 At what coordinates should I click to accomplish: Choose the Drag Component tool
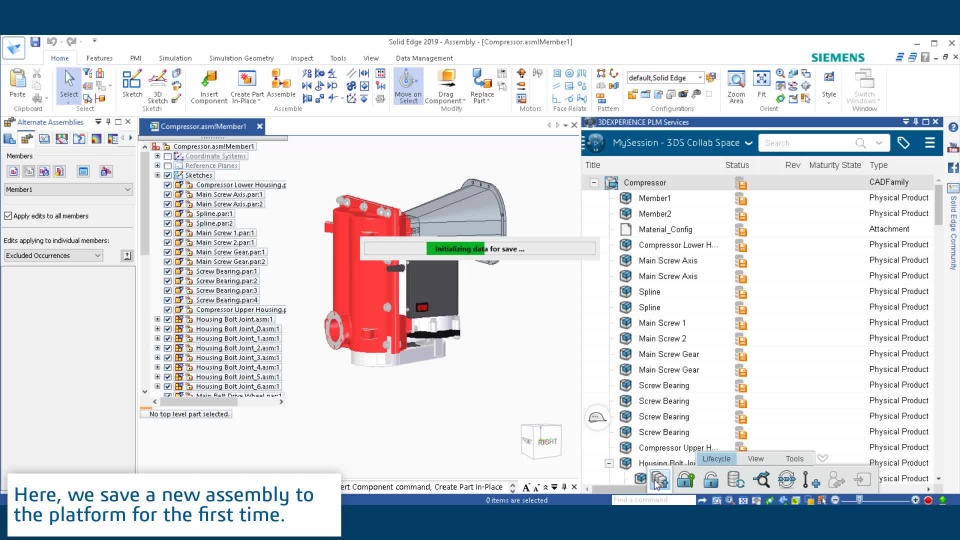[446, 86]
